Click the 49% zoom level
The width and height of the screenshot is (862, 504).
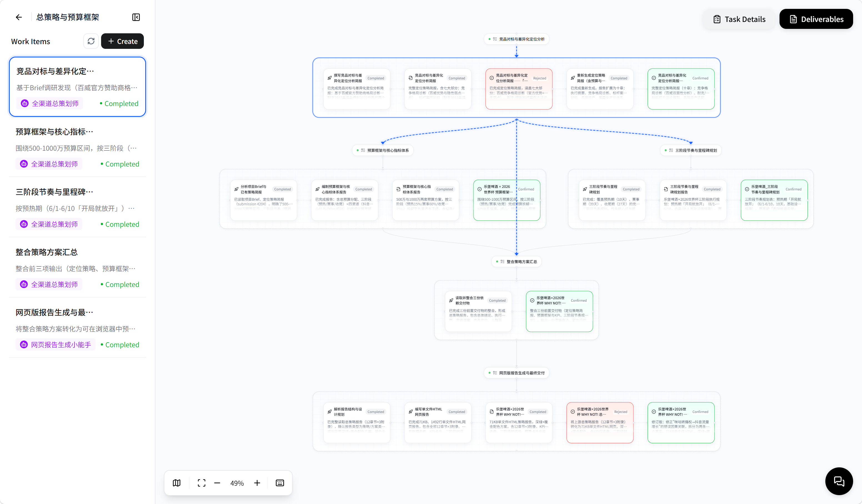(x=237, y=483)
